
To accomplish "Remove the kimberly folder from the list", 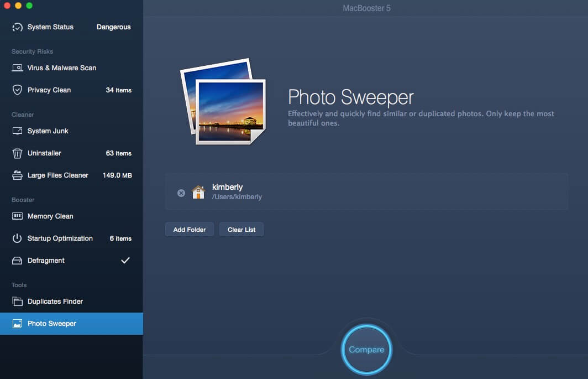I will [x=181, y=193].
